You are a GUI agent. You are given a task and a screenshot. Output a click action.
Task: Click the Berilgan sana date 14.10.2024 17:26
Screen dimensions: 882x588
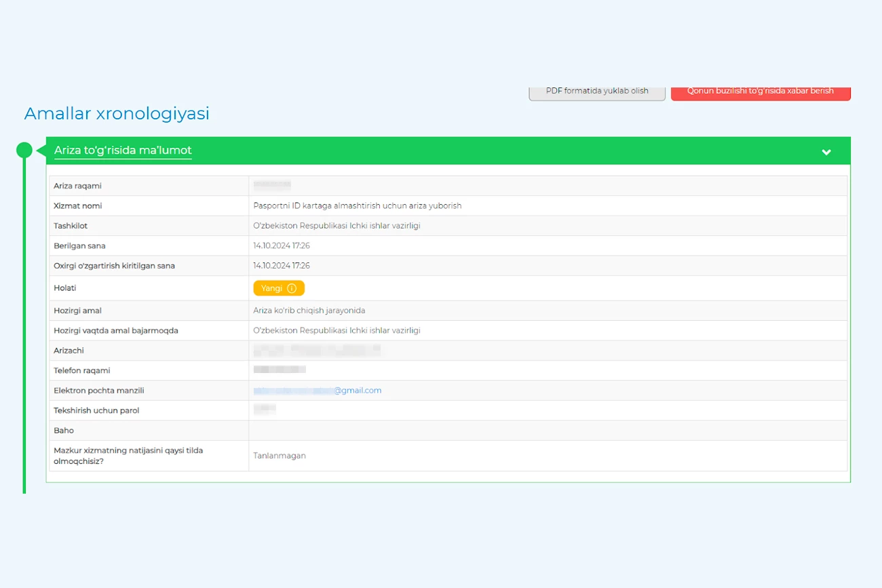click(282, 246)
